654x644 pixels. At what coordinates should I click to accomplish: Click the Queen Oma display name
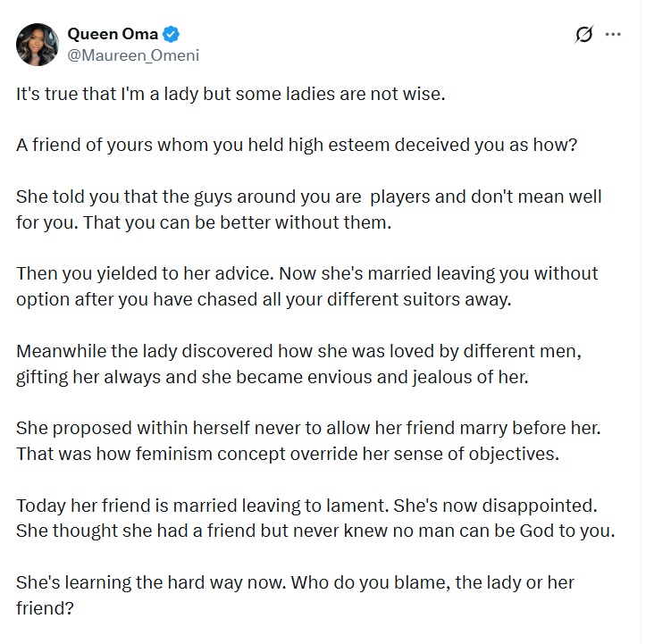coord(112,35)
